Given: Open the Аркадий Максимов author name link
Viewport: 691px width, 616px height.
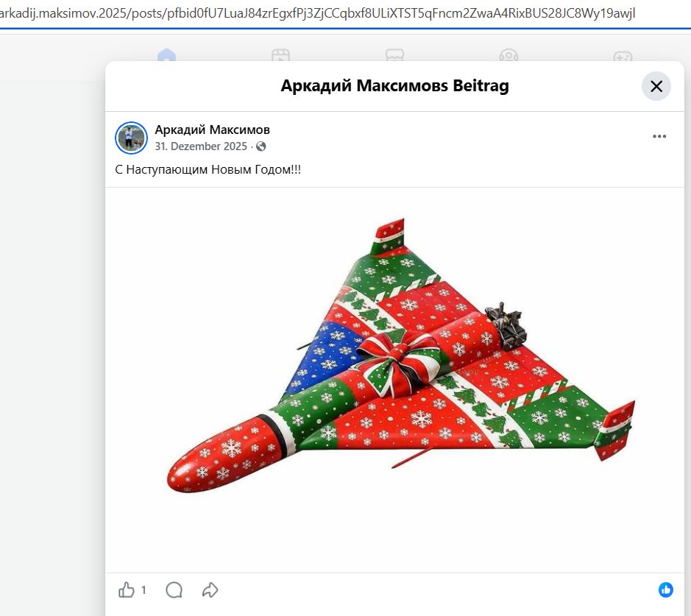Looking at the screenshot, I should click(x=212, y=130).
